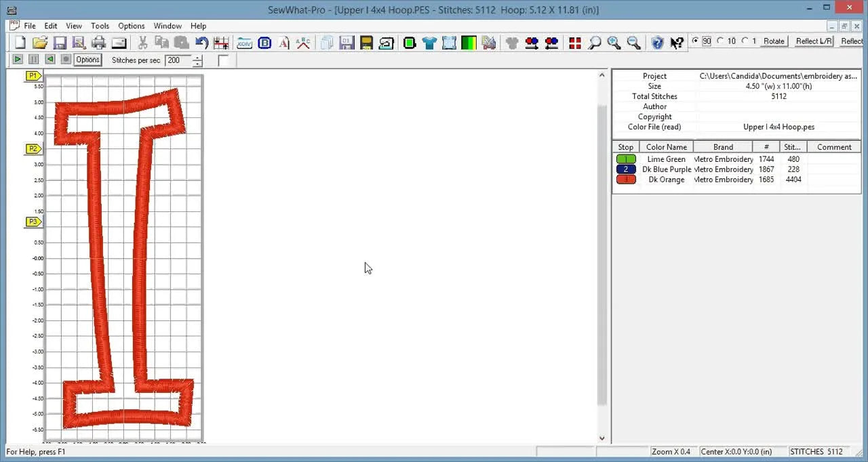Open the Tools menu
This screenshot has width=868, height=462.
click(100, 26)
